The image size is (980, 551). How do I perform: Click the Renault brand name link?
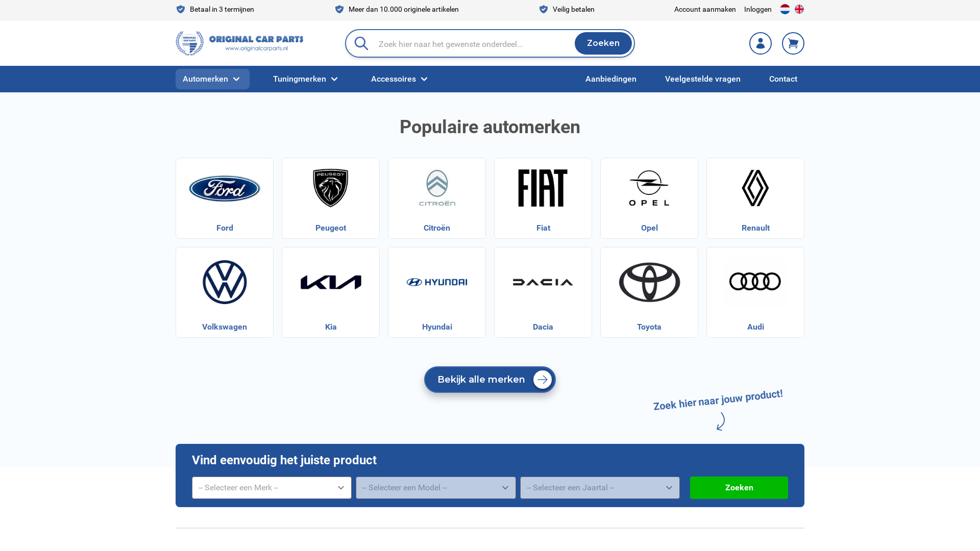(x=755, y=228)
